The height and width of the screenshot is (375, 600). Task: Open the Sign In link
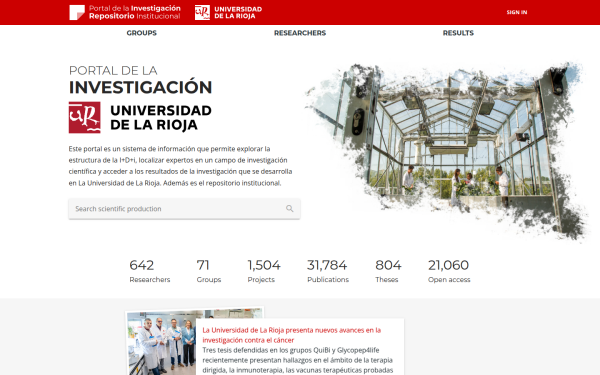517,12
